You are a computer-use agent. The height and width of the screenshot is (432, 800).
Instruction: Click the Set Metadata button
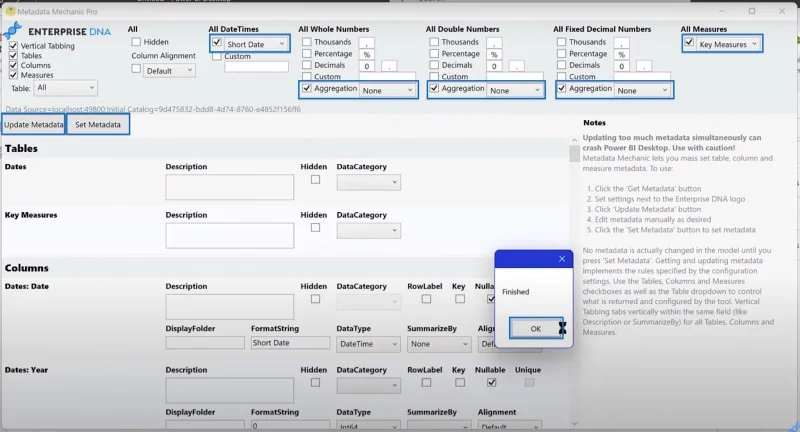click(97, 124)
